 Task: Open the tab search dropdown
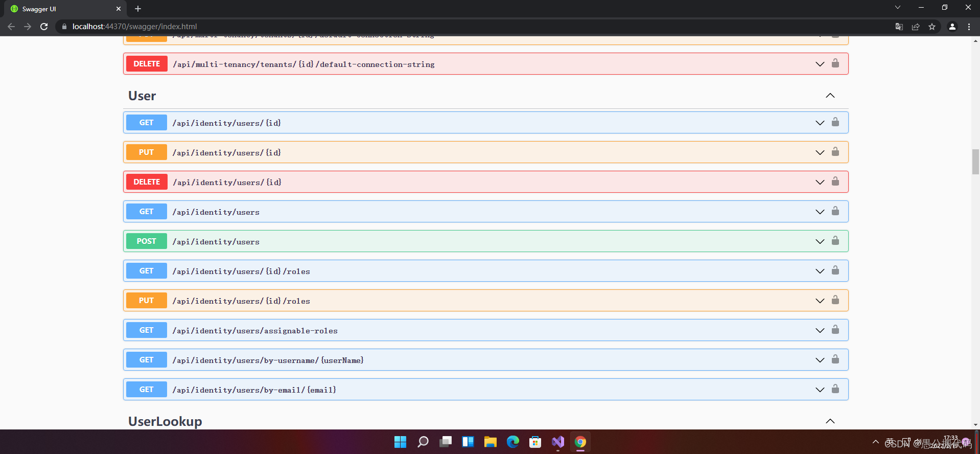click(x=897, y=7)
